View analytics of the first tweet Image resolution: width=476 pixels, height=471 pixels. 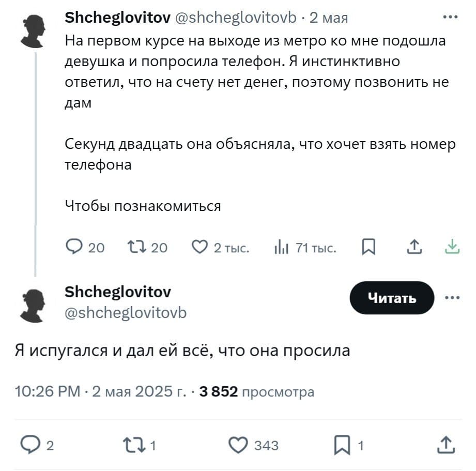click(282, 247)
